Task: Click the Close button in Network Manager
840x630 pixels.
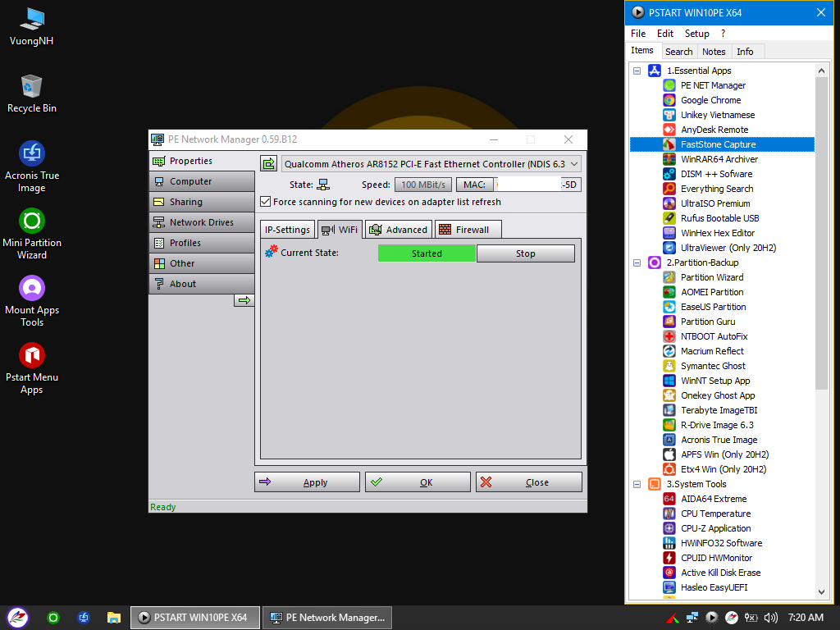Action: pyautogui.click(x=529, y=482)
